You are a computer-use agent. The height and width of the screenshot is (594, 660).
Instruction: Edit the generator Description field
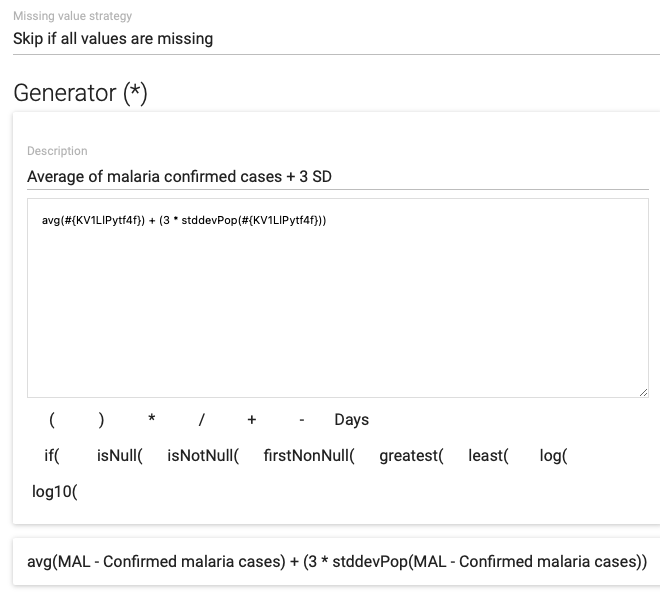click(x=338, y=176)
